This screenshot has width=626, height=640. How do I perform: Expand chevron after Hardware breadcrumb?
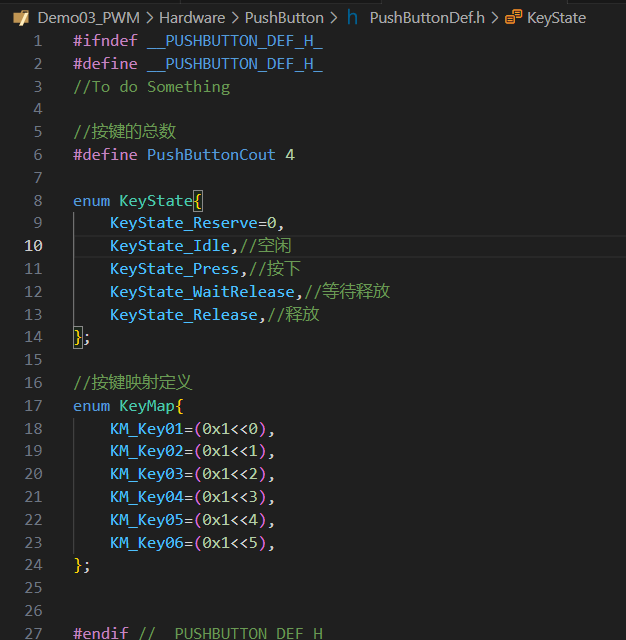pos(235,18)
